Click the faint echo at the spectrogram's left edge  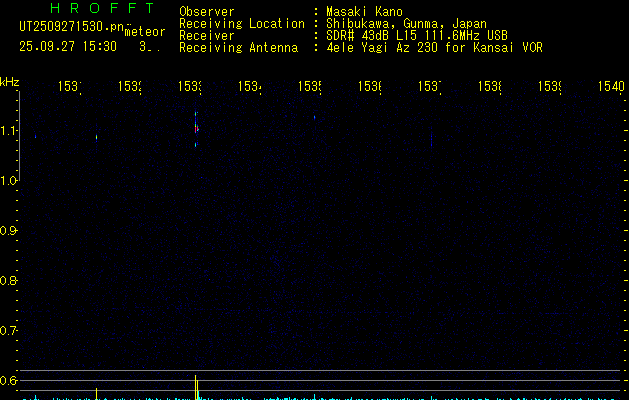tap(35, 137)
